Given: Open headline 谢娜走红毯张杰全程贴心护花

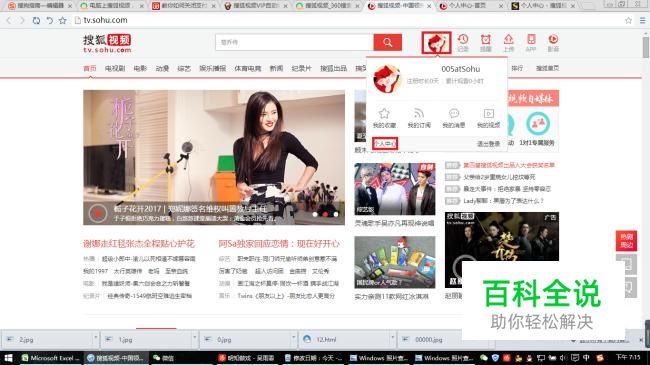Looking at the screenshot, I should tap(139, 243).
